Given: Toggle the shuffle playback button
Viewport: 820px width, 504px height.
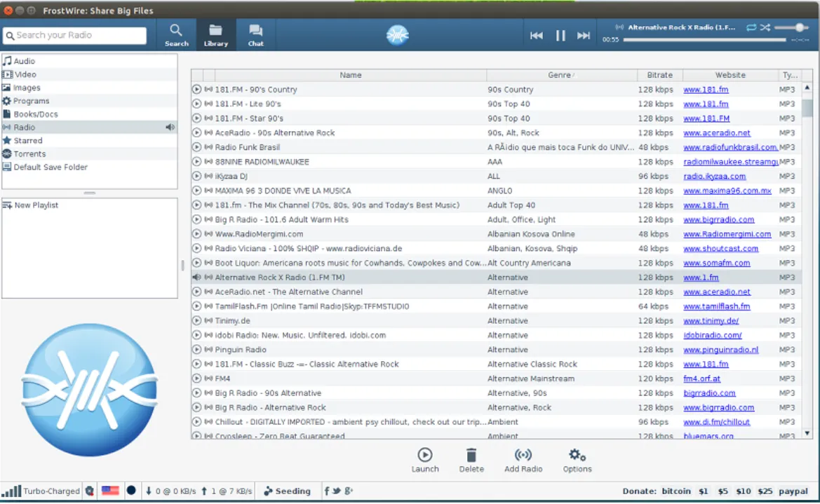Looking at the screenshot, I should pos(765,27).
